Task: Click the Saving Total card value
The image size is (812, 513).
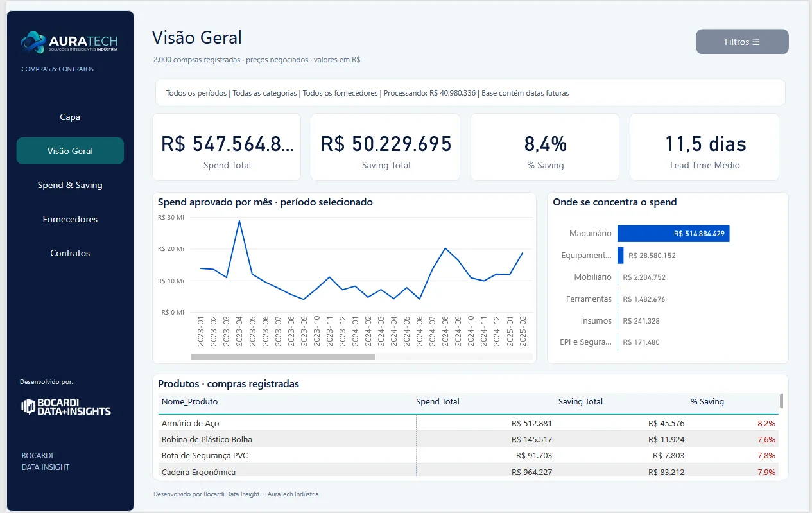Action: click(386, 144)
